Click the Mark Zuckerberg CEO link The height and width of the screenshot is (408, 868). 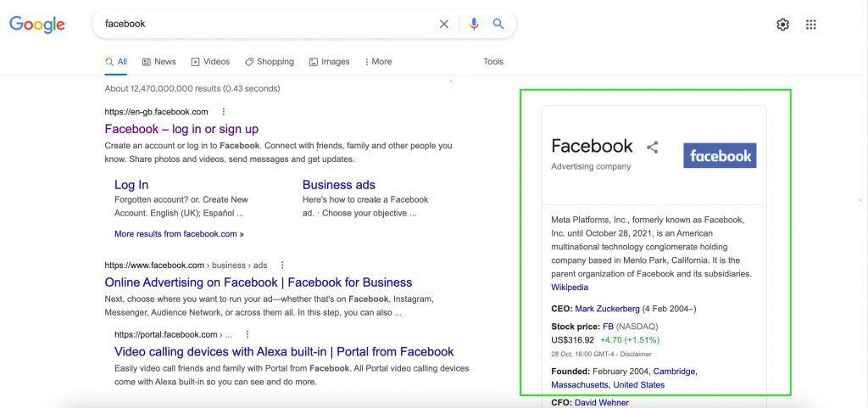pyautogui.click(x=607, y=309)
